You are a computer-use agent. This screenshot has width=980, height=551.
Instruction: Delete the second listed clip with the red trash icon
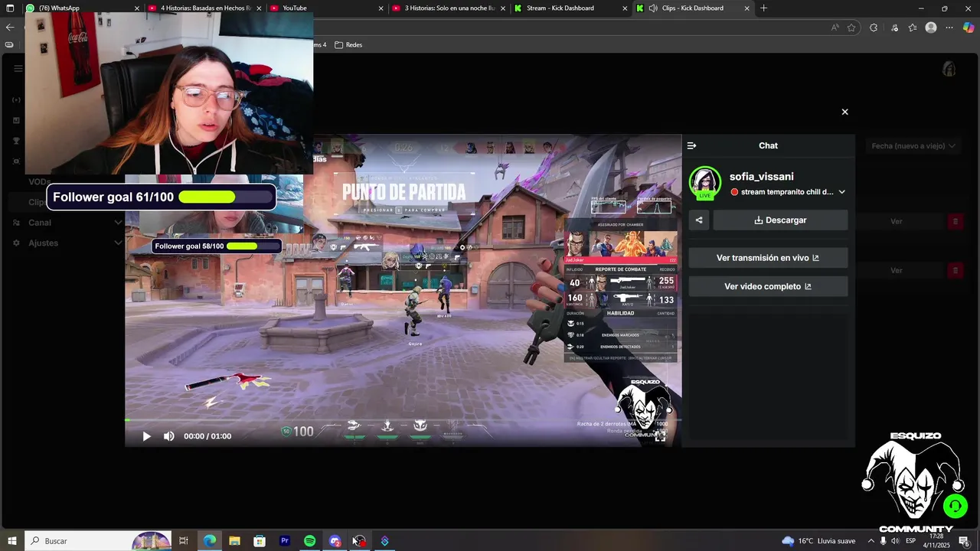(955, 270)
